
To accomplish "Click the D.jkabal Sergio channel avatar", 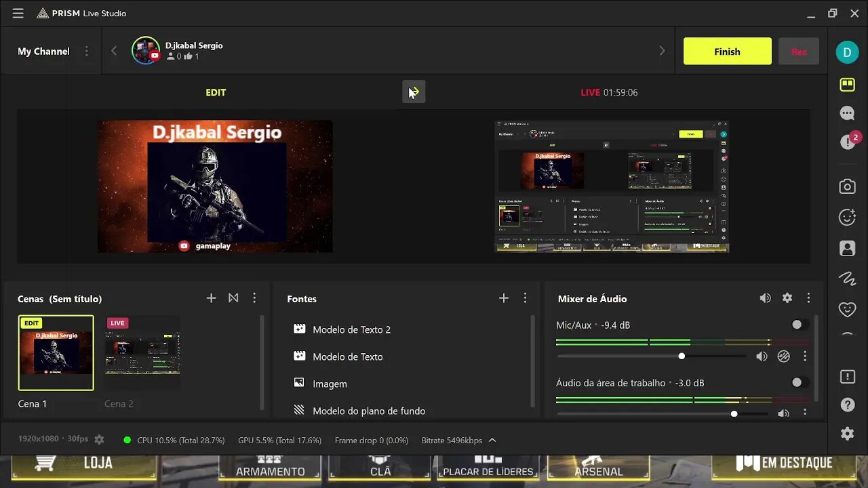I will pos(145,51).
